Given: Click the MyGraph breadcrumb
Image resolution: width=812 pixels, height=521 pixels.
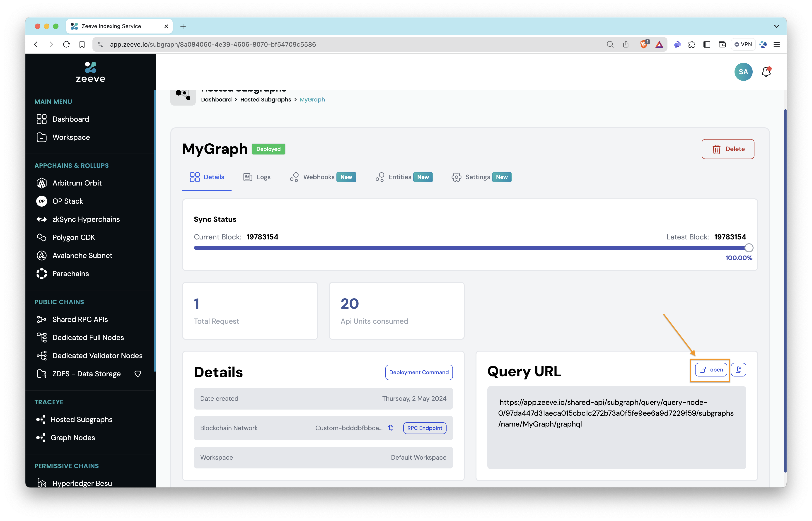Looking at the screenshot, I should [312, 99].
